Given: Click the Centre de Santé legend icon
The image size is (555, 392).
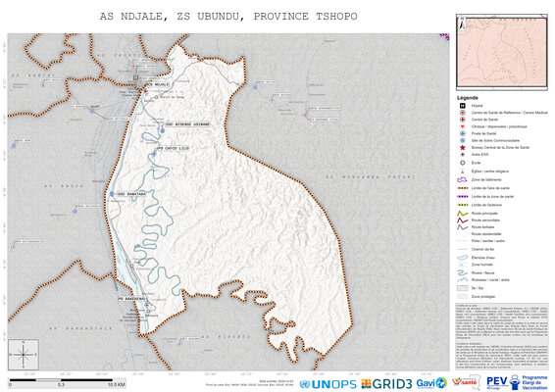Looking at the screenshot, I should coord(462,120).
